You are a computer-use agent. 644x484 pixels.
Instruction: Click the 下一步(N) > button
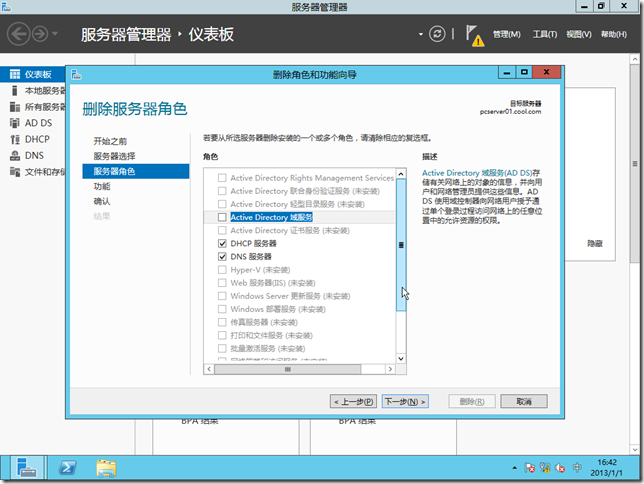405,401
